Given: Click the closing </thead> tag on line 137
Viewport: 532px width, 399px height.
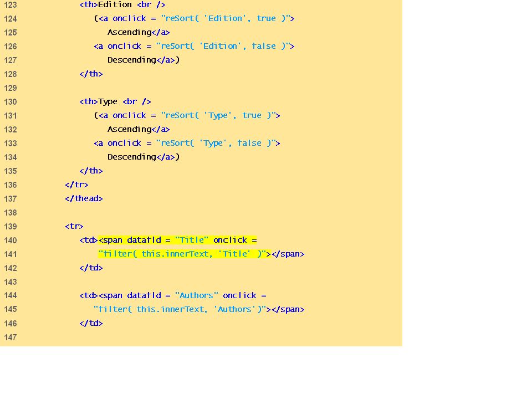Looking at the screenshot, I should (x=84, y=198).
